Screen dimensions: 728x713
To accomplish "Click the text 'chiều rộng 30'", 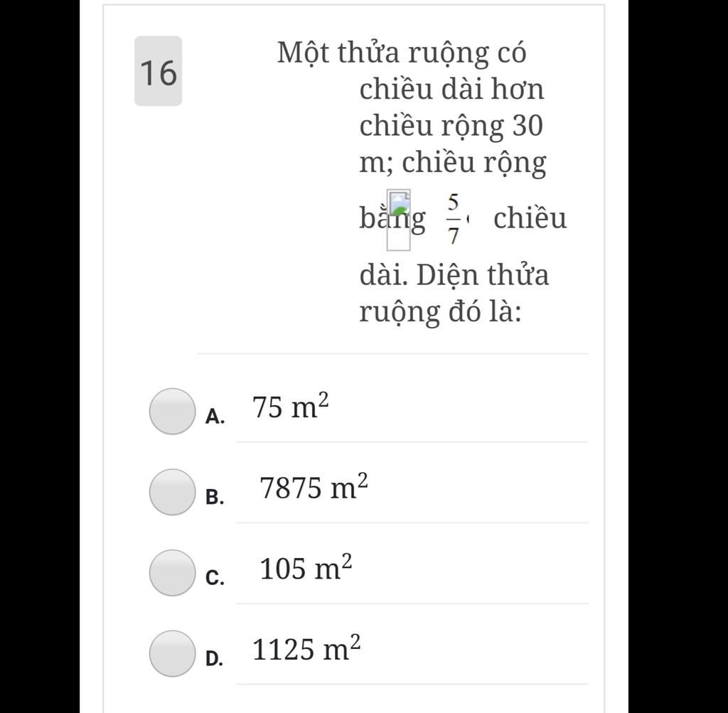I will pyautogui.click(x=451, y=127).
